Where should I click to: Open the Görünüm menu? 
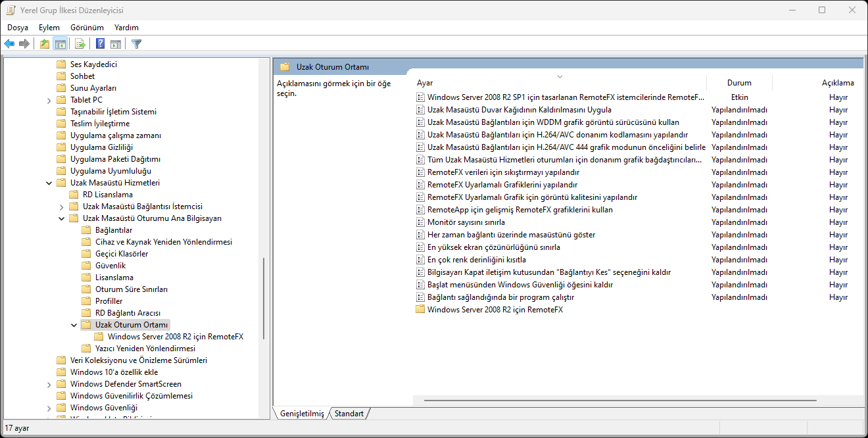87,28
